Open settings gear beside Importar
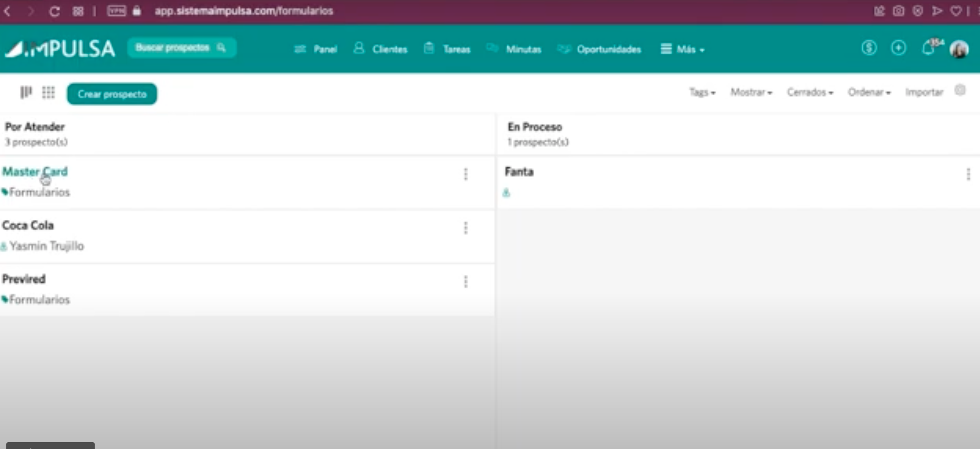The width and height of the screenshot is (980, 449). pyautogui.click(x=960, y=90)
